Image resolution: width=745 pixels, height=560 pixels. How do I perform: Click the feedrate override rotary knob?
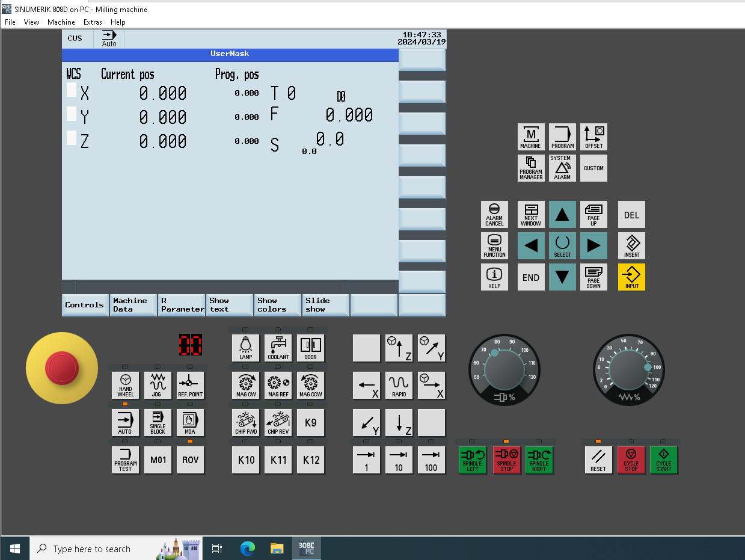coord(628,370)
